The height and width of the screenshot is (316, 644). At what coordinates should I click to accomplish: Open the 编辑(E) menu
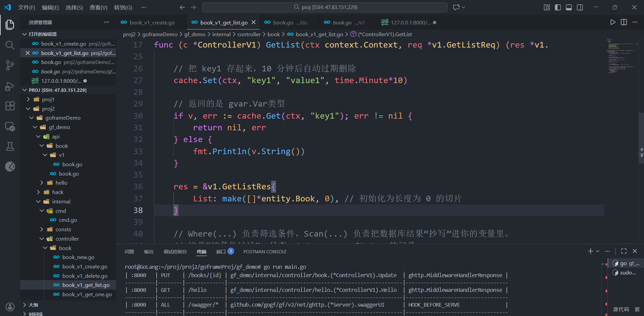[50, 7]
